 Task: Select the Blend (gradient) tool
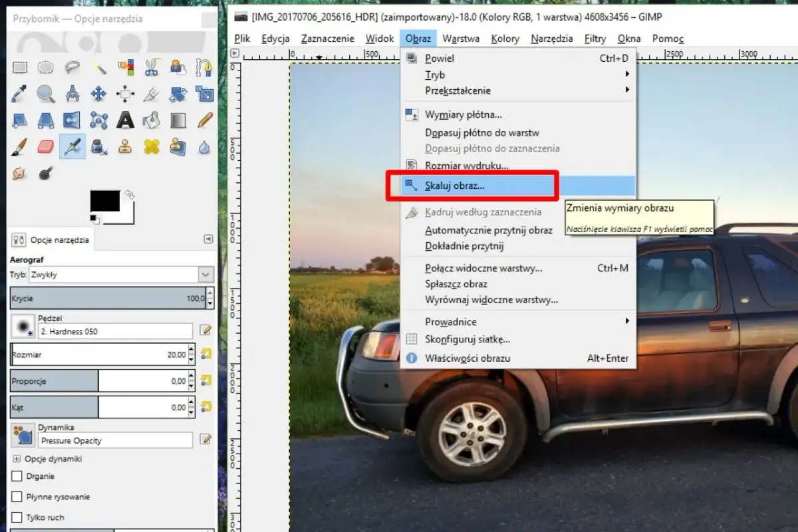click(x=178, y=120)
